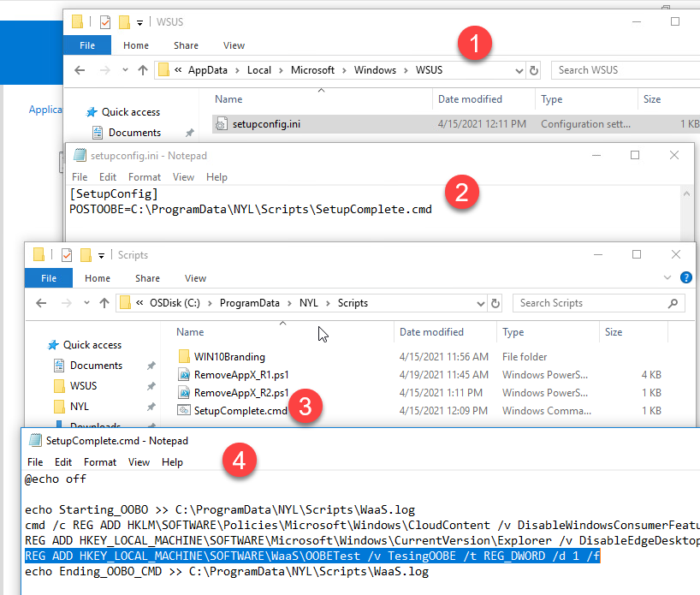Open View menu in setupconfig.ini Notepad

point(183,177)
